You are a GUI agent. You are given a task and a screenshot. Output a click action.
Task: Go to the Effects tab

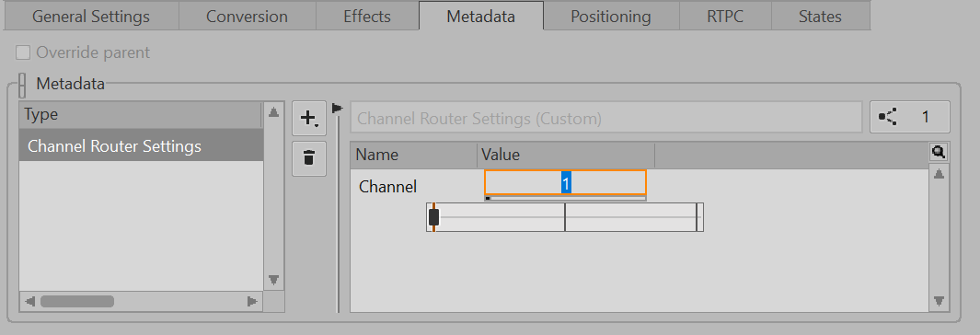[367, 17]
